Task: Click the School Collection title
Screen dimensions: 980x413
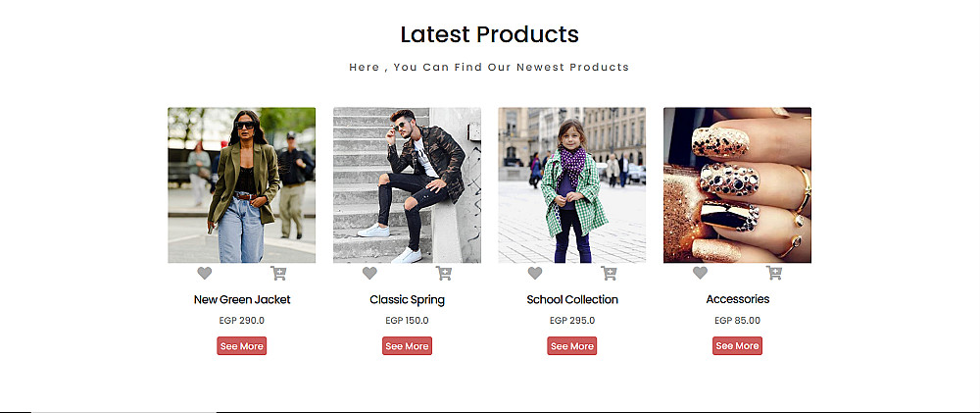Action: 572,299
